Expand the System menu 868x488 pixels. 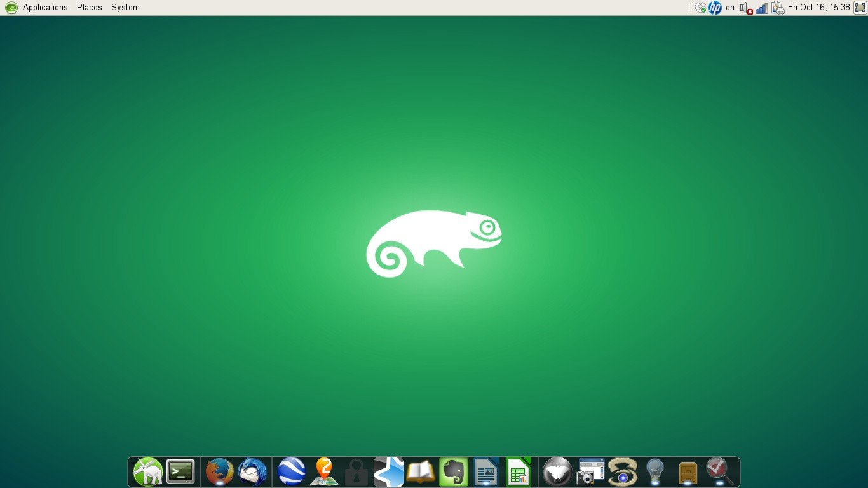(x=125, y=7)
